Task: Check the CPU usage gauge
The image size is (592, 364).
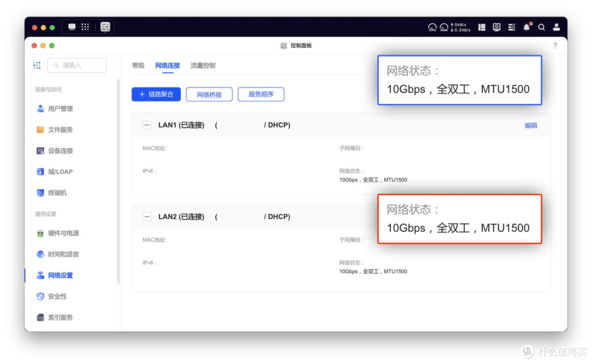Action: [432, 27]
